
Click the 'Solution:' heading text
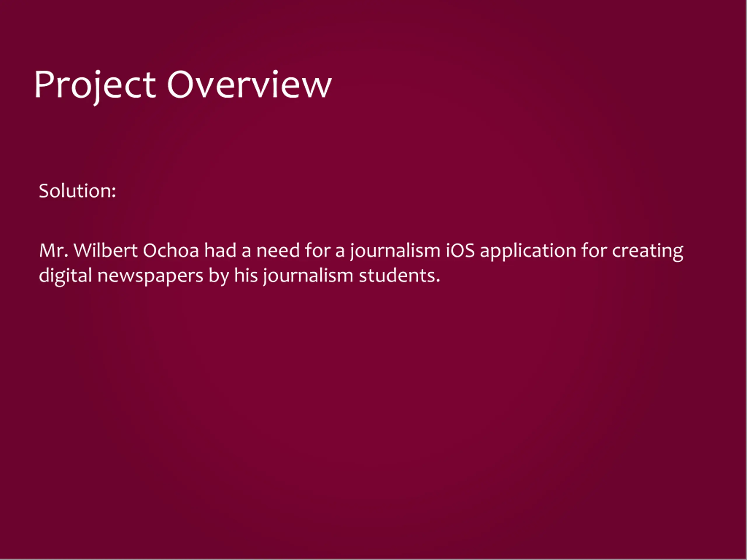pyautogui.click(x=77, y=191)
